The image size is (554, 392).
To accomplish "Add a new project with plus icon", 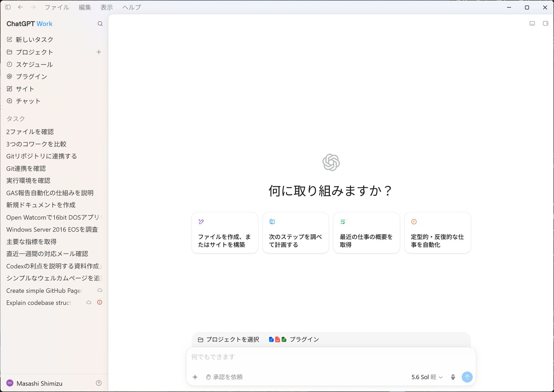I will point(99,52).
